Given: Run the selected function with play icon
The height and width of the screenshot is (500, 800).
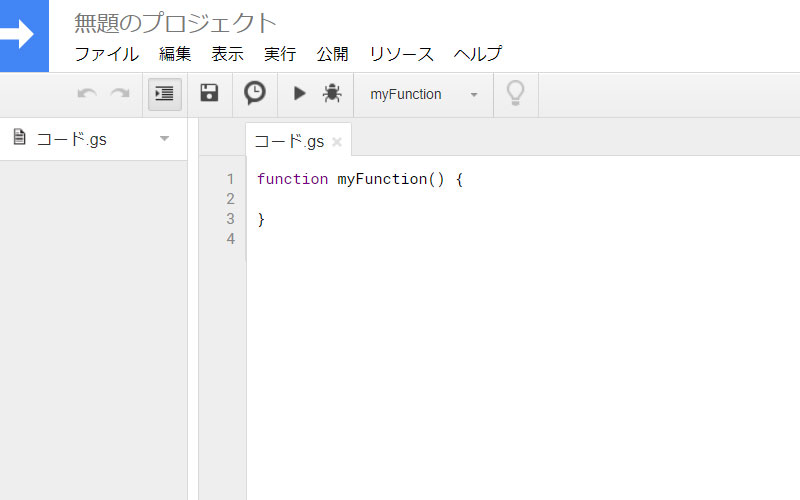Looking at the screenshot, I should (x=299, y=93).
